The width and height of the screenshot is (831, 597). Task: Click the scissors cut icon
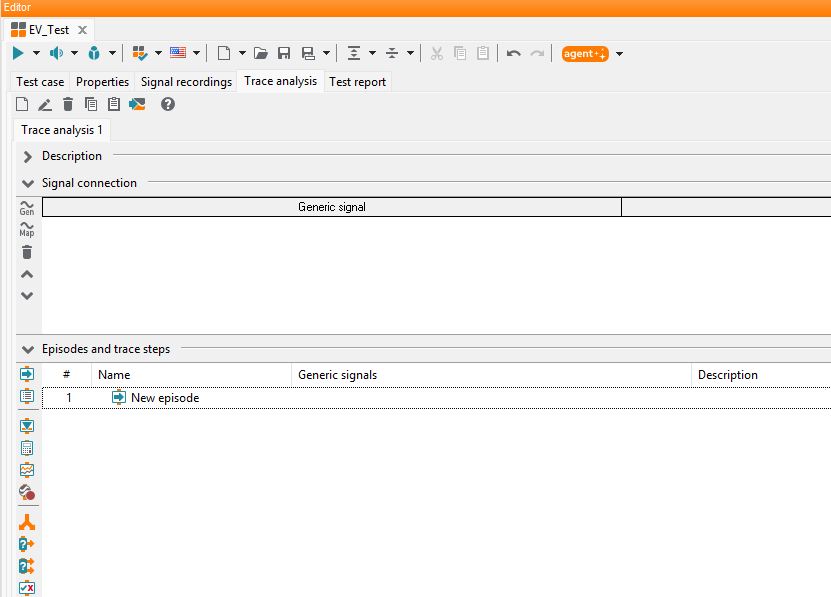tap(437, 53)
